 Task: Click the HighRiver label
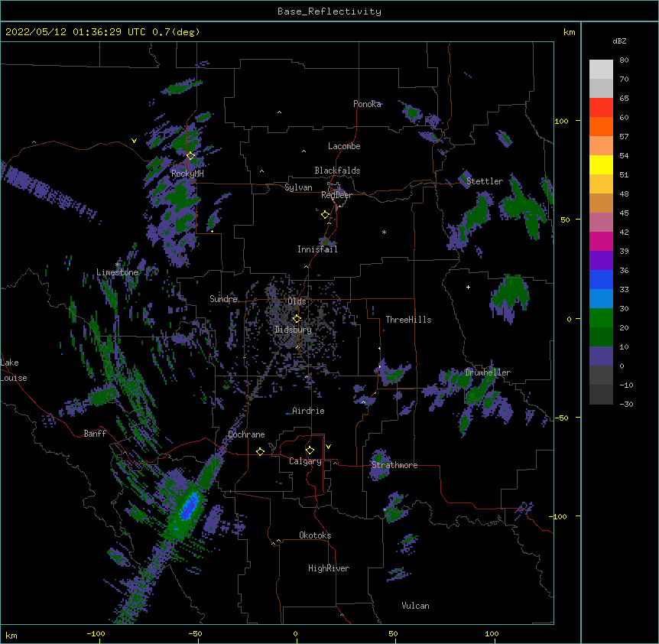(x=329, y=568)
